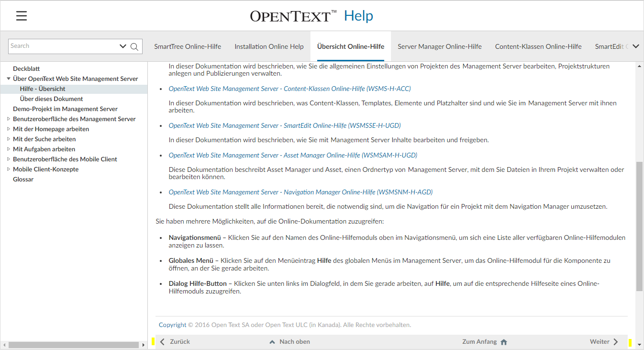The image size is (644, 350).
Task: Open the search options dropdown arrow
Action: click(x=123, y=46)
